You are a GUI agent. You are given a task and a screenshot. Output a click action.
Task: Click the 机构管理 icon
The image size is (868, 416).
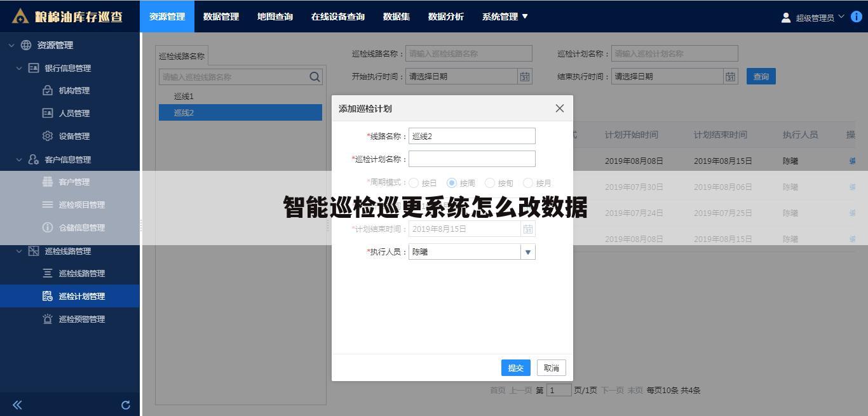(x=48, y=90)
